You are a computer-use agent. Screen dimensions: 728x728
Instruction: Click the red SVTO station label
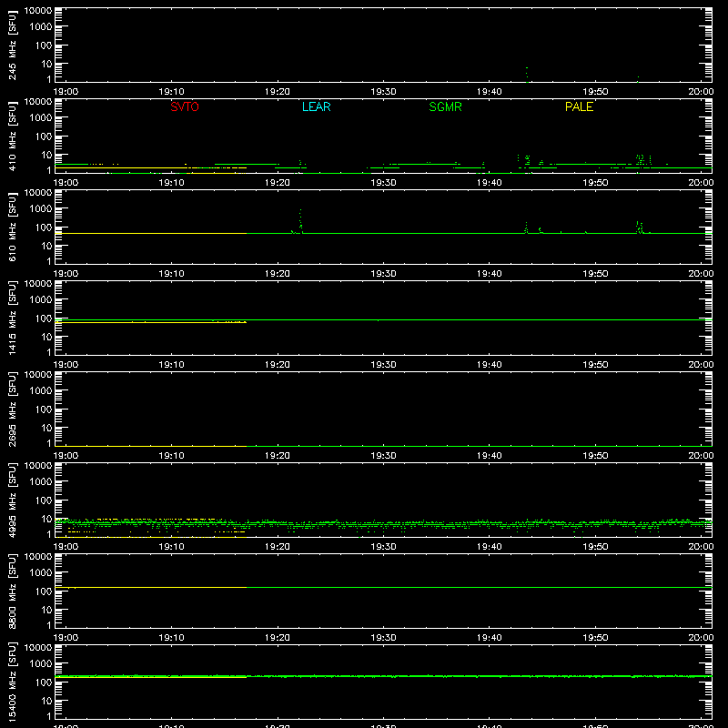coord(185,106)
